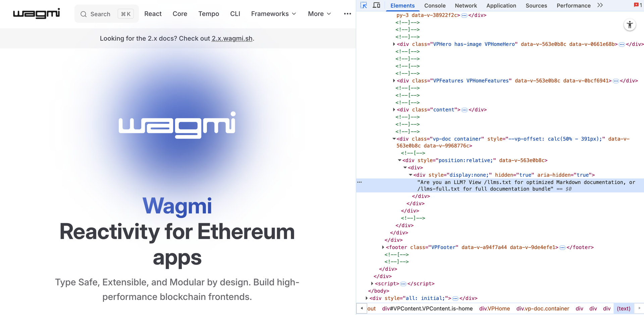Image resolution: width=644 pixels, height=315 pixels.
Task: Toggle the device toolbar icon
Action: 377,5
